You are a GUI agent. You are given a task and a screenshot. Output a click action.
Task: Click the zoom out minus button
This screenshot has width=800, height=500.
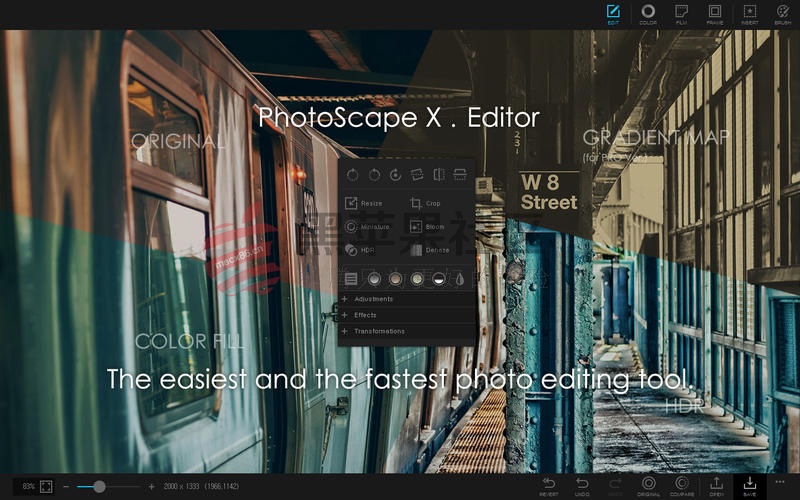(x=66, y=487)
